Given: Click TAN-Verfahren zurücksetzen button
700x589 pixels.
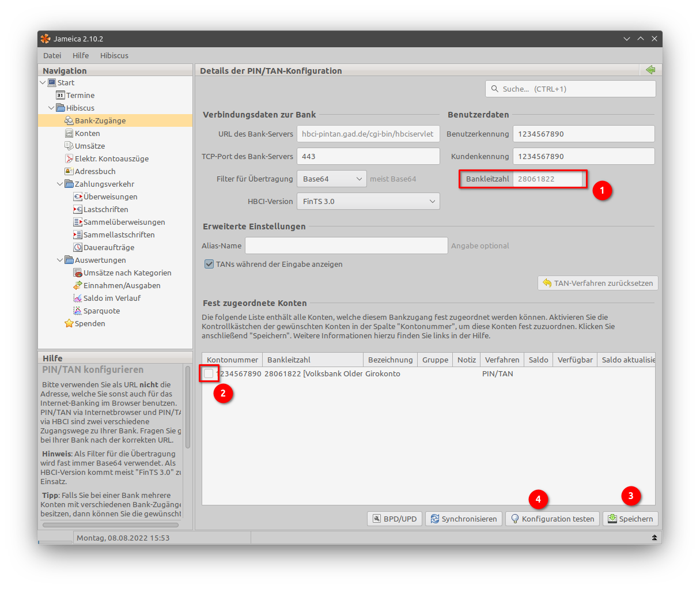Looking at the screenshot, I should [x=597, y=283].
